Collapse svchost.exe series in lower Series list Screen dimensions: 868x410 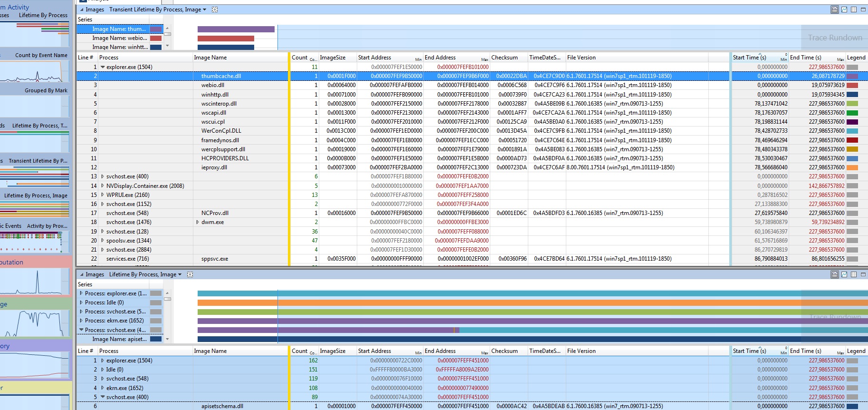(x=81, y=330)
